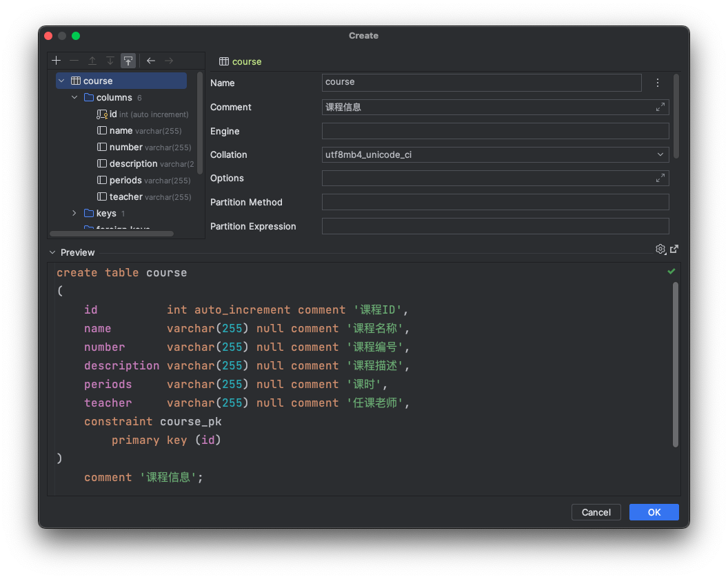Open Preview settings gear icon
728x579 pixels.
[660, 250]
